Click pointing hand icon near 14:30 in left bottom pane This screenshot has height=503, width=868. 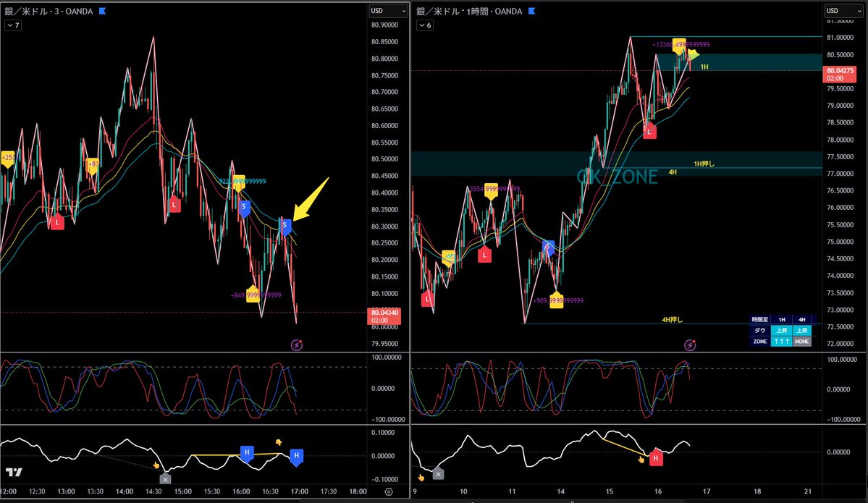pos(156,465)
